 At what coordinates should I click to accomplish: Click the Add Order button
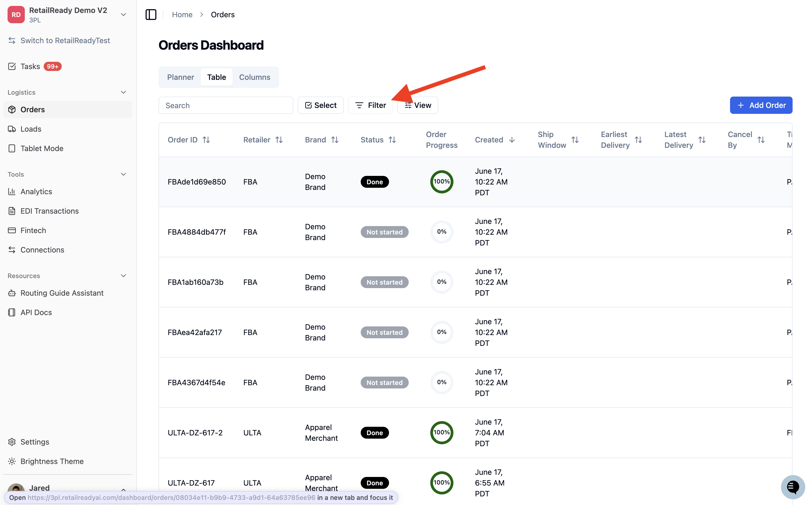[761, 105]
